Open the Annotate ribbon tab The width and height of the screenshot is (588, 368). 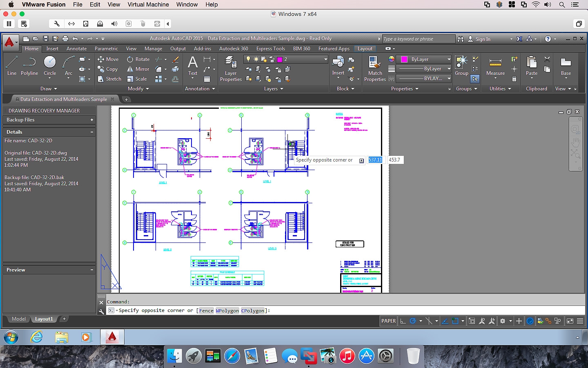77,49
